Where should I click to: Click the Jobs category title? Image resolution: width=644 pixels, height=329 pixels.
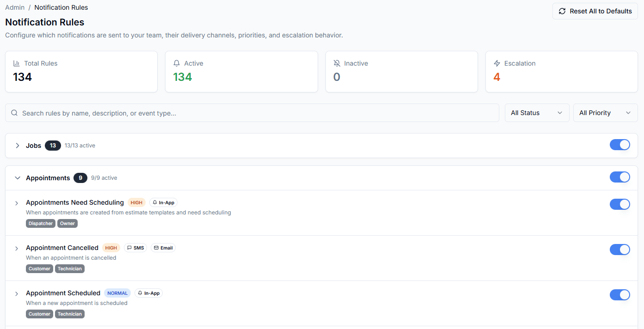33,146
